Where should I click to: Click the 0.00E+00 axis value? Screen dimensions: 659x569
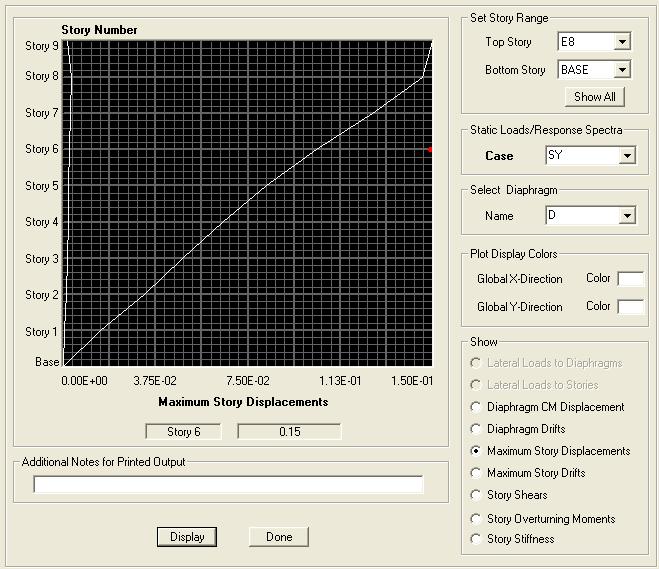[x=84, y=381]
